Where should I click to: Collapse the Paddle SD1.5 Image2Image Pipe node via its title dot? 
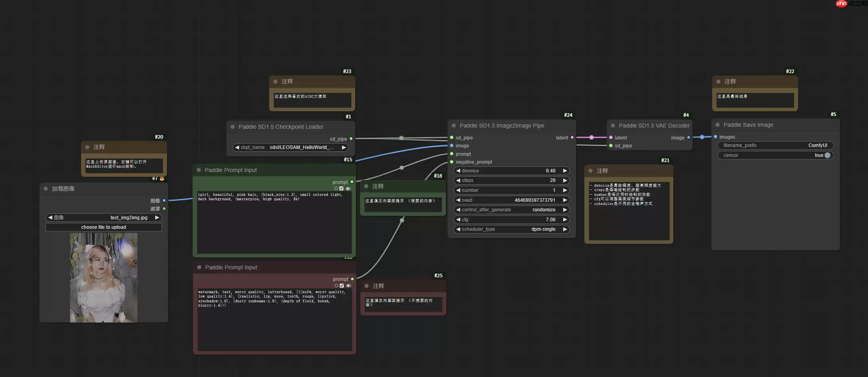tap(453, 126)
